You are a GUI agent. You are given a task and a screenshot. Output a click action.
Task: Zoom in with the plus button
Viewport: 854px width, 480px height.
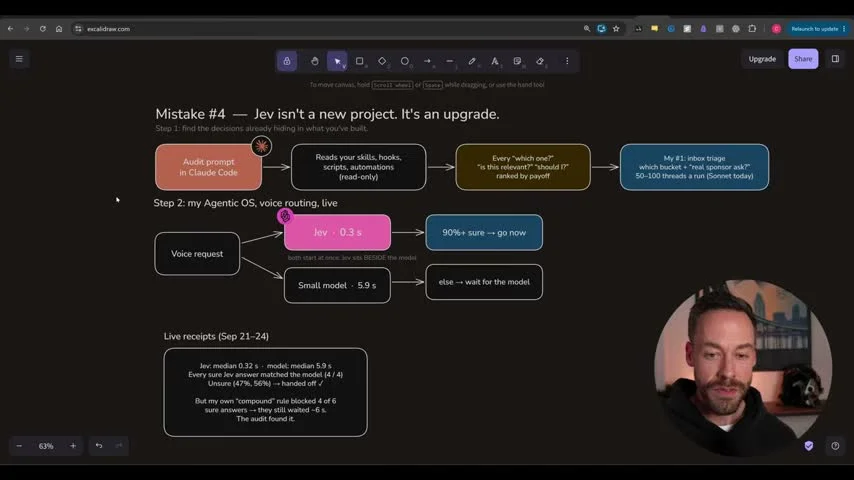tap(73, 446)
